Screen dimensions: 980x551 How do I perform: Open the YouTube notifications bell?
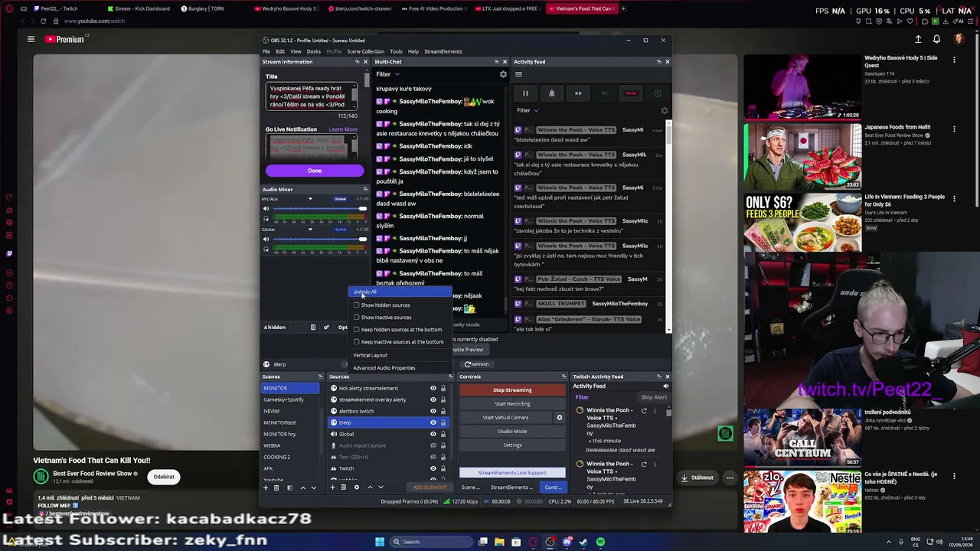[x=936, y=39]
